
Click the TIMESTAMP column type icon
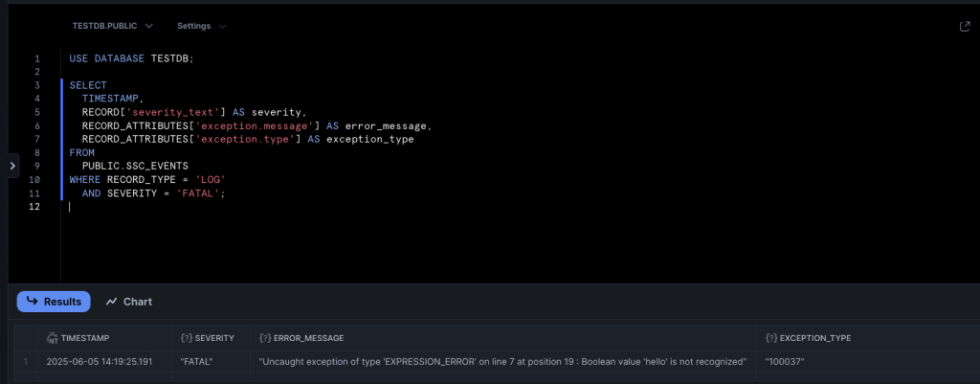pos(52,338)
